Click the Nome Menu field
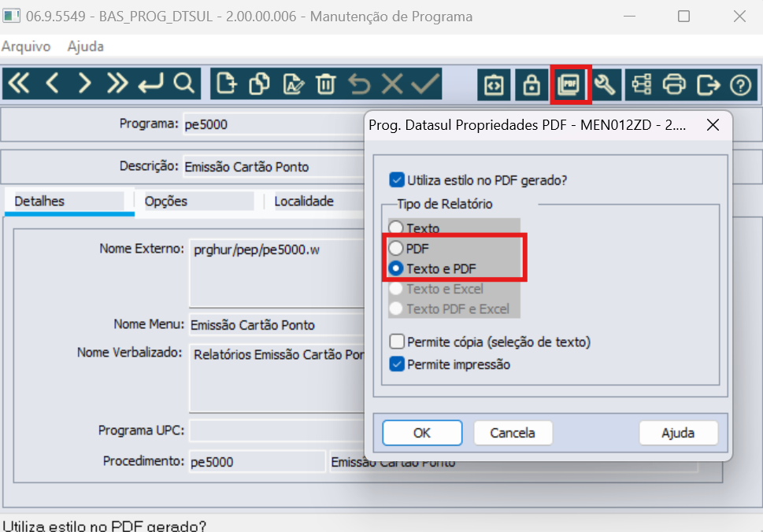The image size is (763, 532). click(276, 324)
